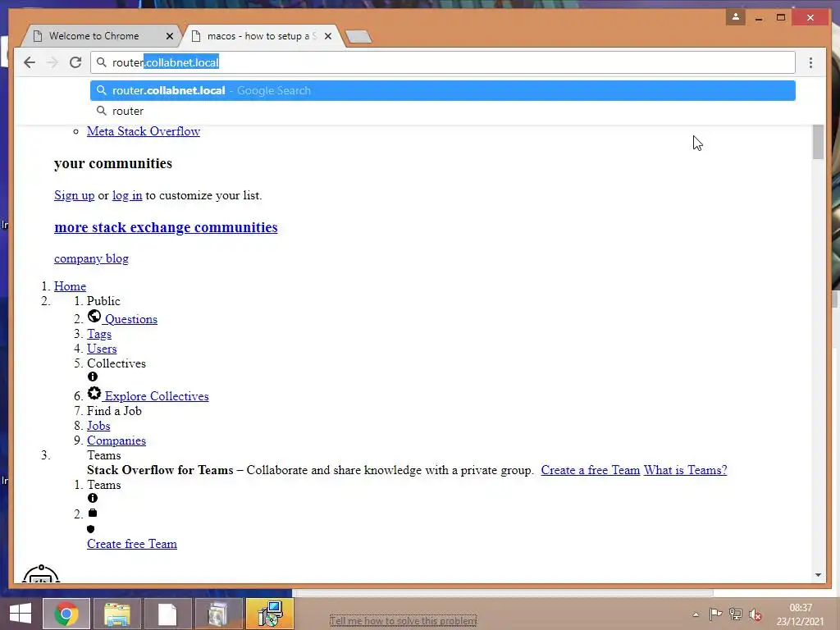Click the star badge beside Explore Collectives
840x630 pixels.
click(94, 393)
